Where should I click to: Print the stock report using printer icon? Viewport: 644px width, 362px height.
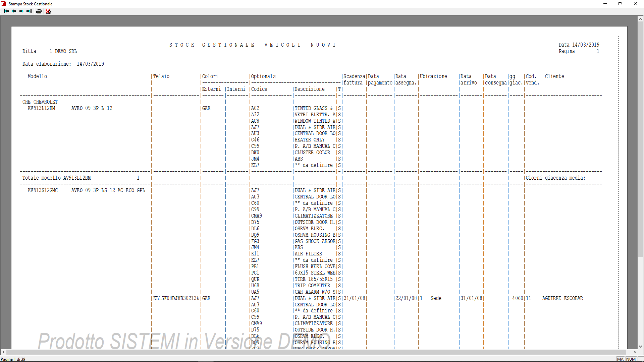(x=39, y=11)
